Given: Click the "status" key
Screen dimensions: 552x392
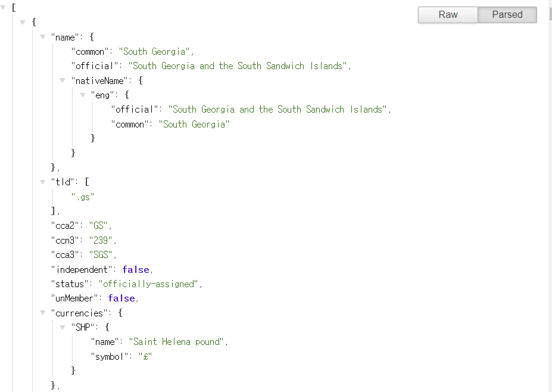Looking at the screenshot, I should pyautogui.click(x=70, y=284).
